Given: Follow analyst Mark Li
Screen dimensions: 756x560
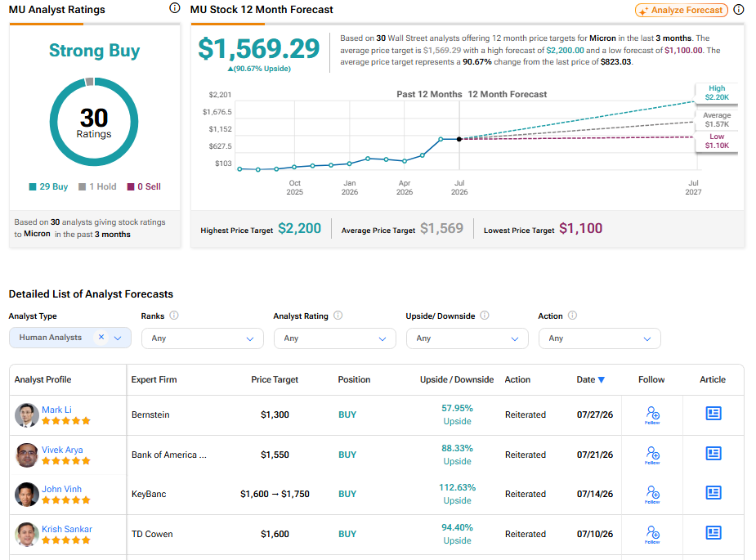Looking at the screenshot, I should tap(652, 414).
